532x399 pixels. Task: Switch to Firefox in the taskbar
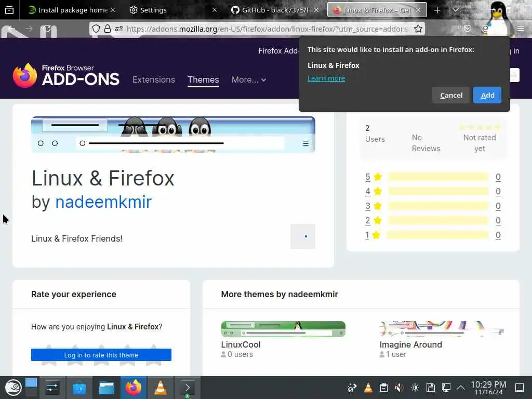[134, 388]
